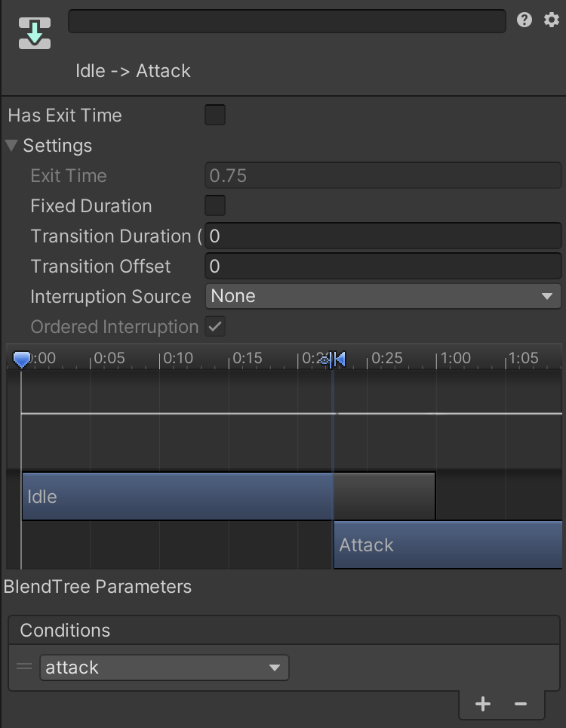Collapse the Settings foldout

pyautogui.click(x=12, y=146)
